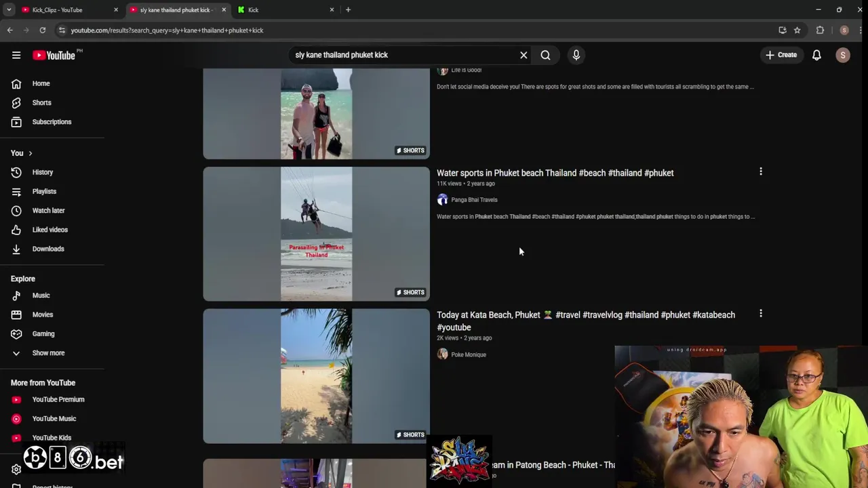Go back in browser history
The image size is (868, 488).
pos(9,30)
